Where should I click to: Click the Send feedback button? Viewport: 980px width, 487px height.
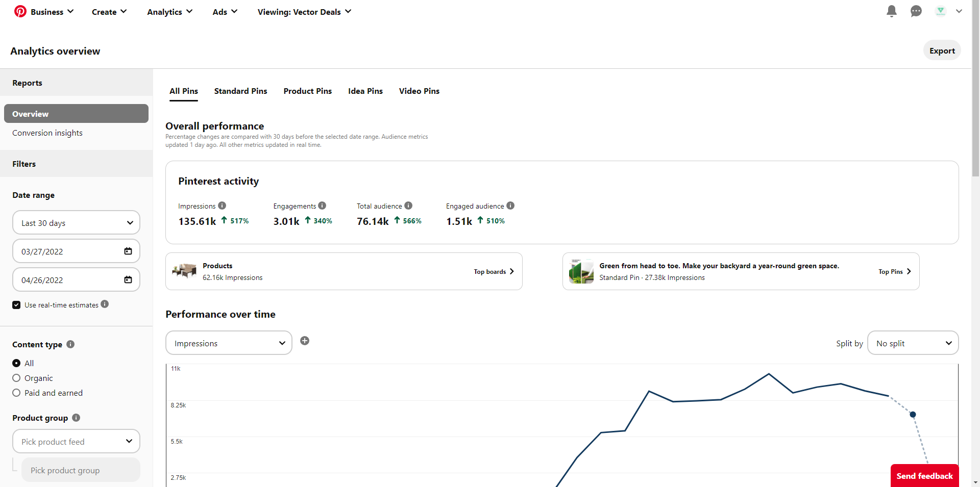(x=924, y=476)
